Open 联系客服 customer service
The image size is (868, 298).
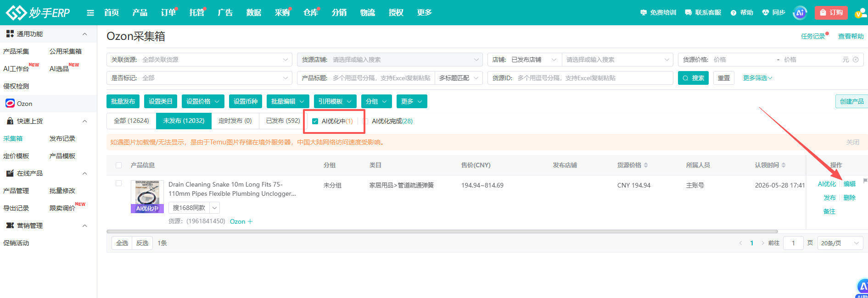[703, 13]
